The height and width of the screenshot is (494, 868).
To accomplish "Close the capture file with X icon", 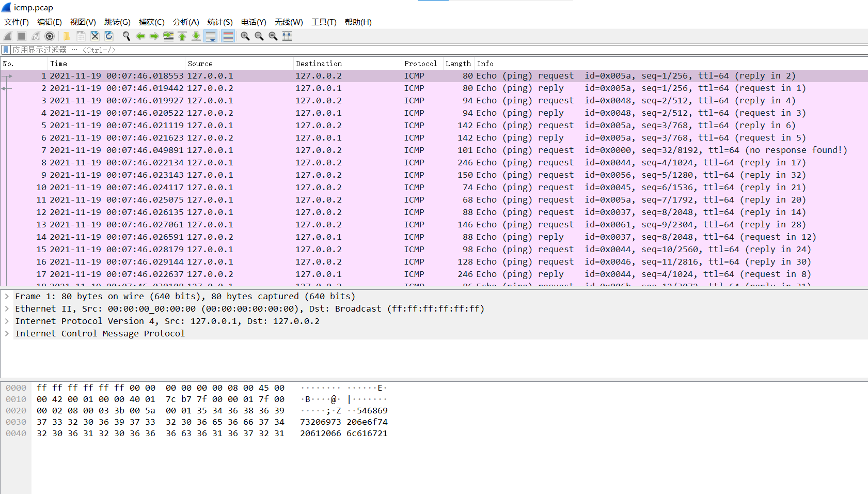I will (x=95, y=36).
